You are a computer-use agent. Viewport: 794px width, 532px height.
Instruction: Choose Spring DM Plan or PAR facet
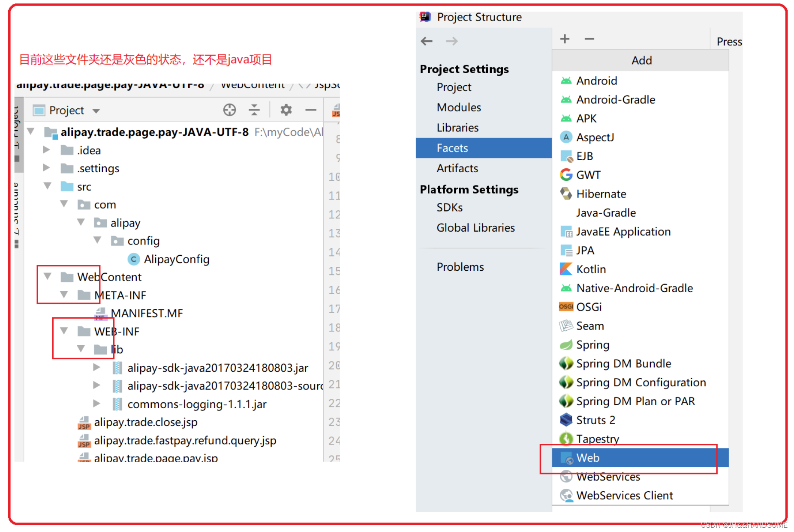[x=640, y=401]
